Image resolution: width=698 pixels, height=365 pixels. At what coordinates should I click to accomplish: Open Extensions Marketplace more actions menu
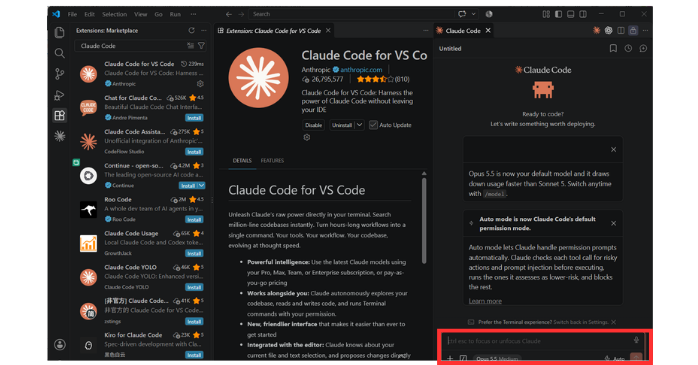point(204,31)
